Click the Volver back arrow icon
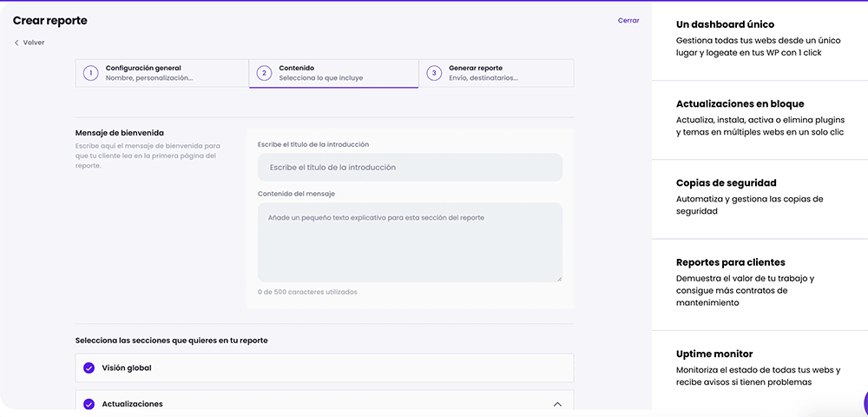This screenshot has width=868, height=417. point(16,43)
